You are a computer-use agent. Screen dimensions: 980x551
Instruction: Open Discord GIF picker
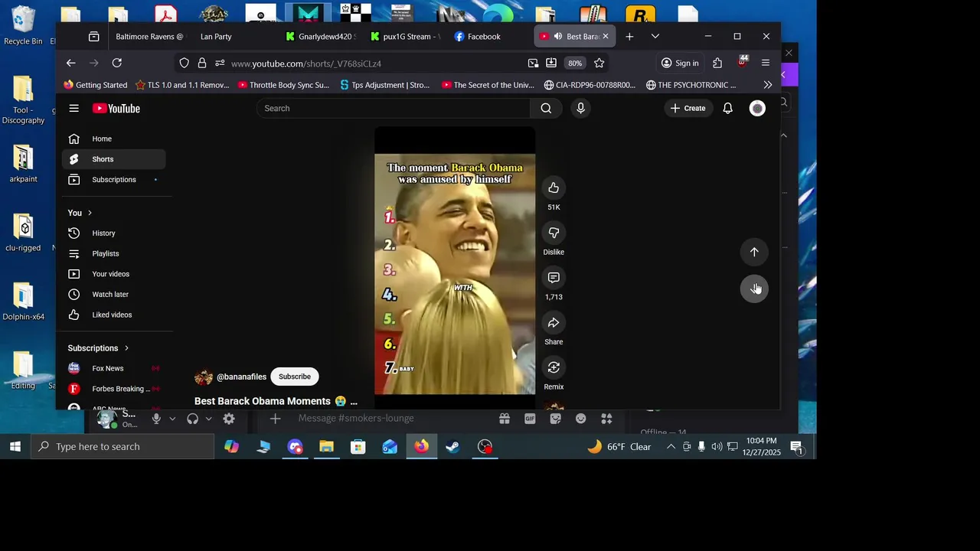(x=530, y=419)
